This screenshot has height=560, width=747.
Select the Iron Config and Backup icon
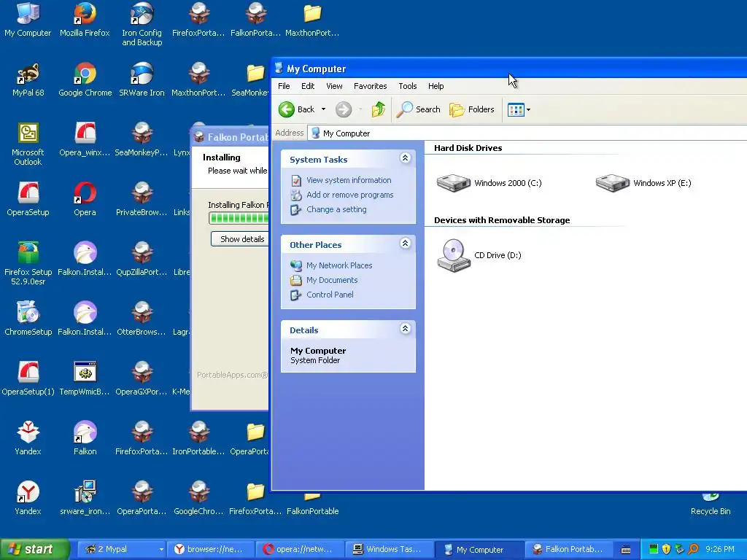coord(142,25)
